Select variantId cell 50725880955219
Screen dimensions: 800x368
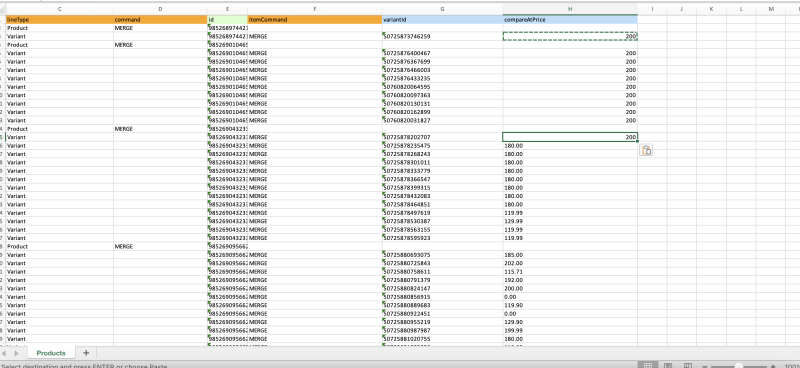[x=442, y=322]
